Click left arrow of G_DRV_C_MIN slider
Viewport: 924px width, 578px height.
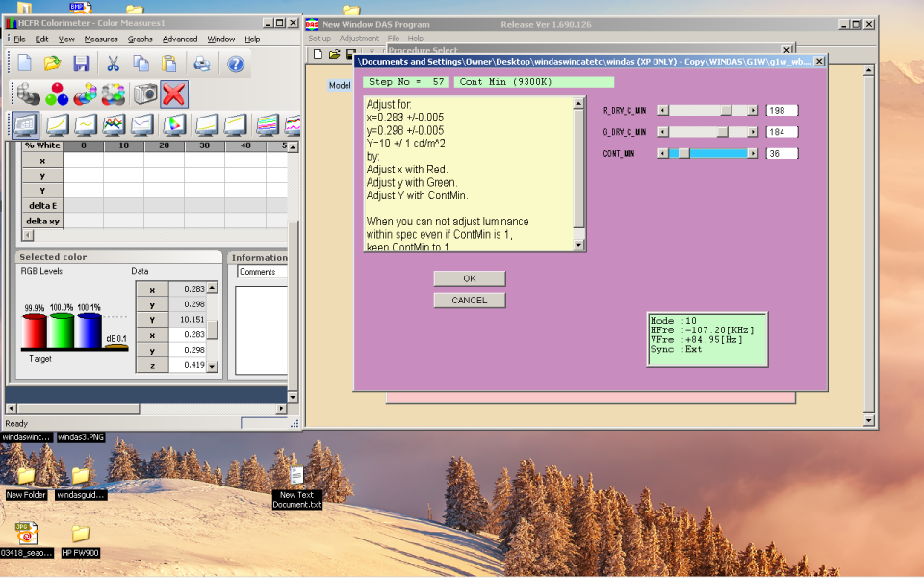(662, 132)
